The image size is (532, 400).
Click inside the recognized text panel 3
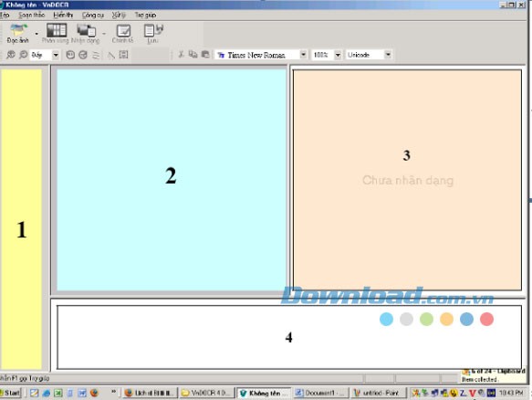click(407, 180)
